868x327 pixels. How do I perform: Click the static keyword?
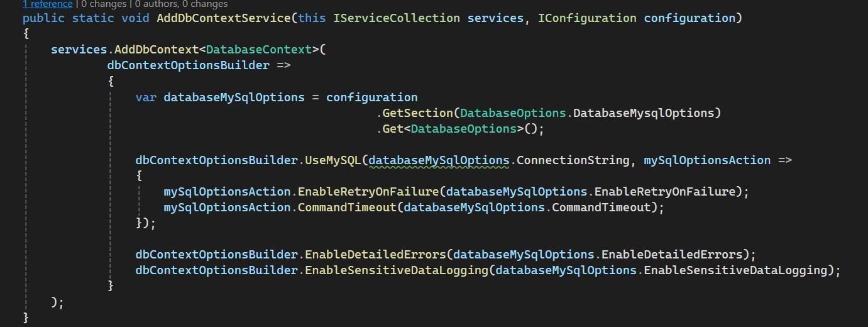[x=93, y=18]
